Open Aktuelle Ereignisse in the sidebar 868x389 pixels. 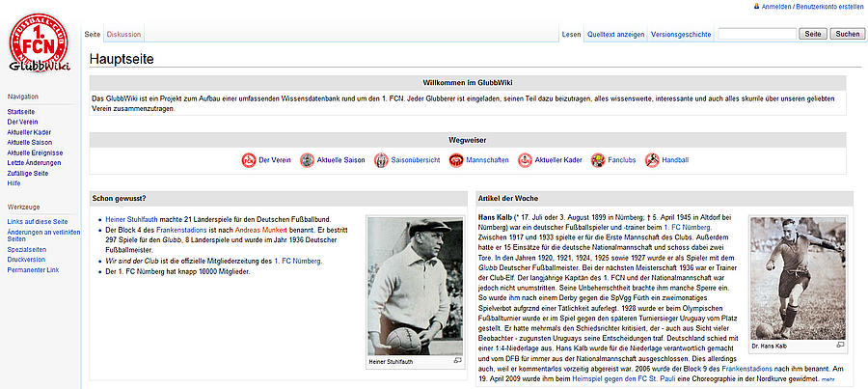35,153
